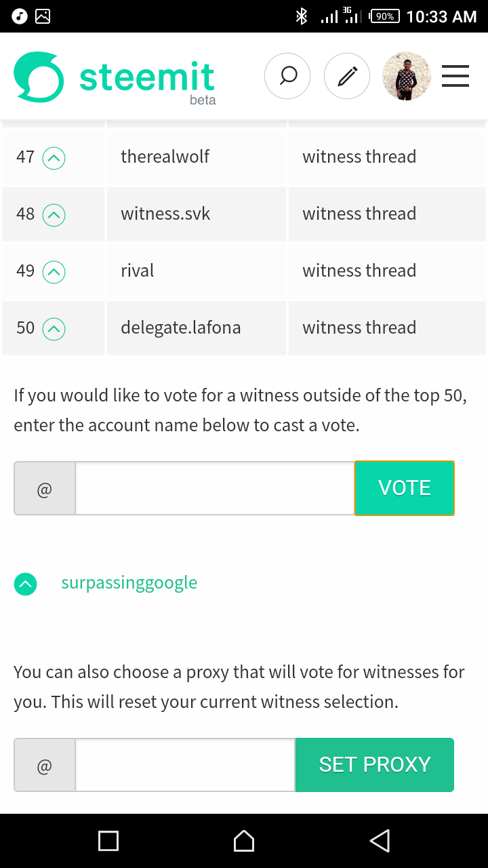Viewport: 488px width, 868px height.
Task: Click the SET PROXY button
Action: [375, 765]
